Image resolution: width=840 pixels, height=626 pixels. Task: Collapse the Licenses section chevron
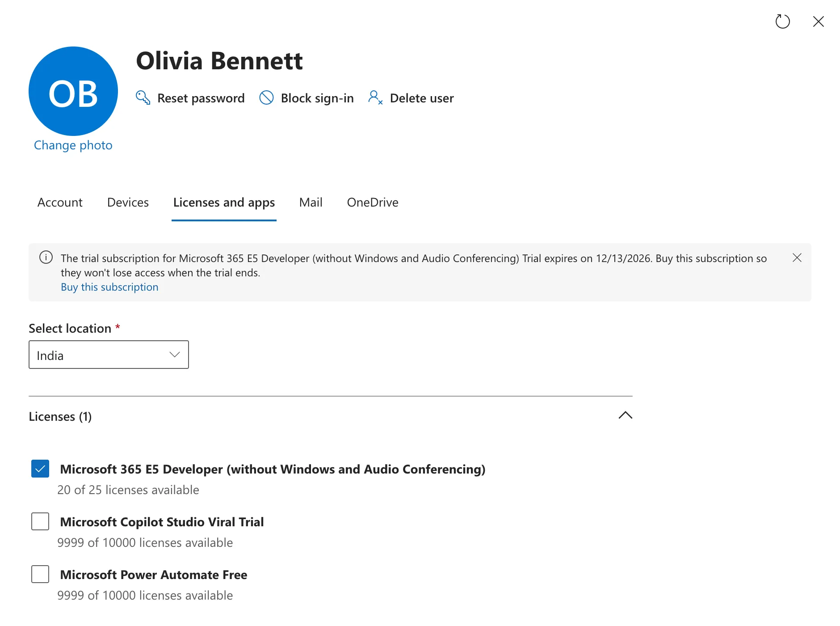click(625, 415)
